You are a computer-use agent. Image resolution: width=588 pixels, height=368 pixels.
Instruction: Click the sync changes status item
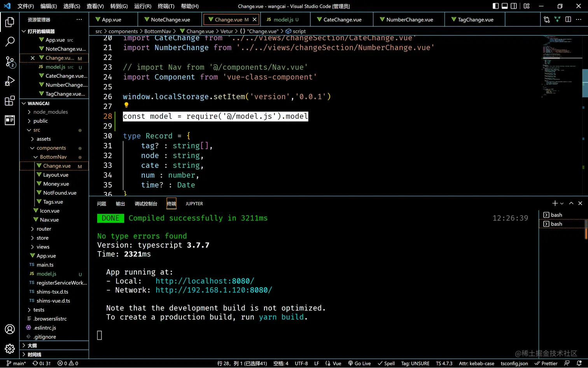click(42, 363)
